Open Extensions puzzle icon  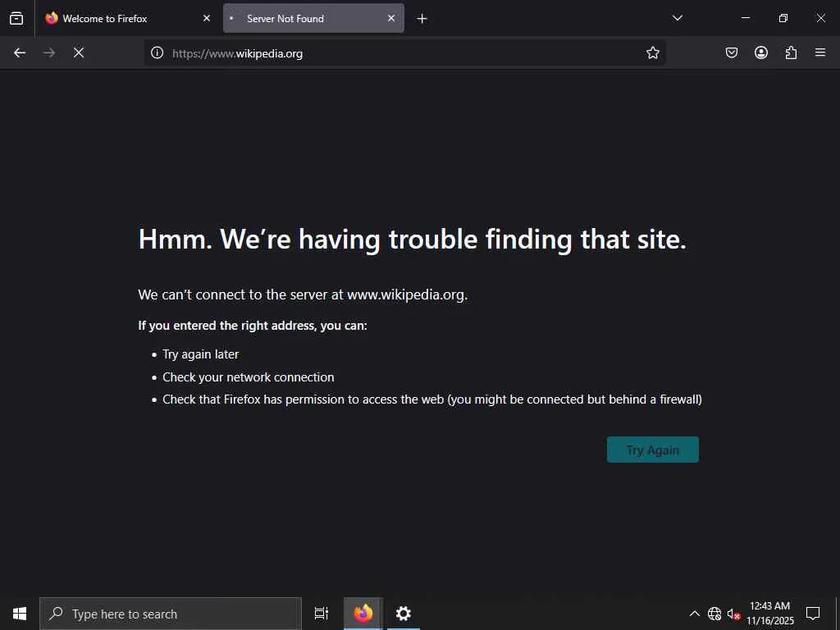coord(791,52)
